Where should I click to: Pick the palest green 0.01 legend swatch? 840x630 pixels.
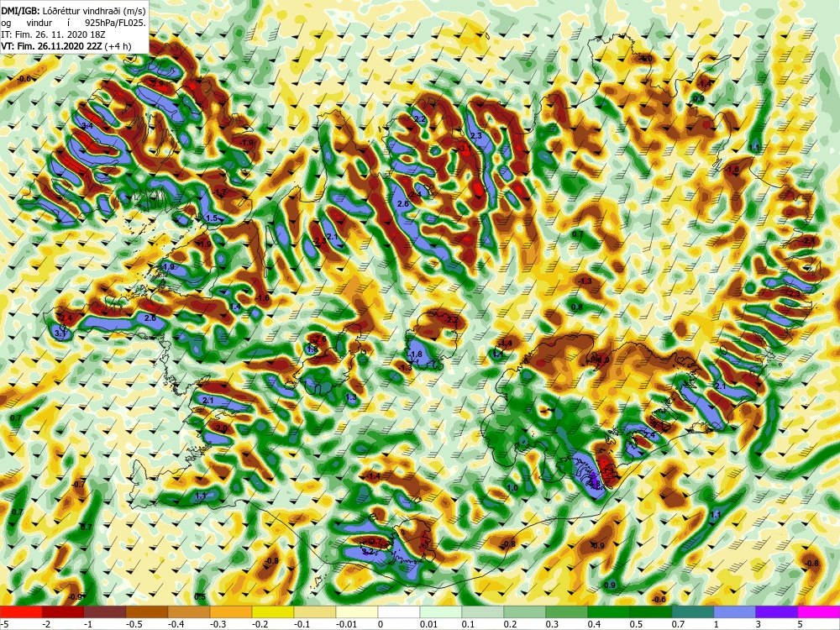(441, 612)
